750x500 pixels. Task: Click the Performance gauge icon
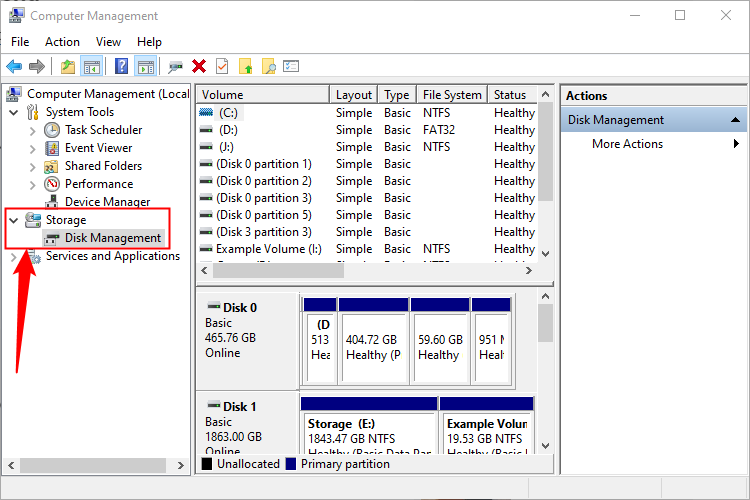(x=52, y=184)
